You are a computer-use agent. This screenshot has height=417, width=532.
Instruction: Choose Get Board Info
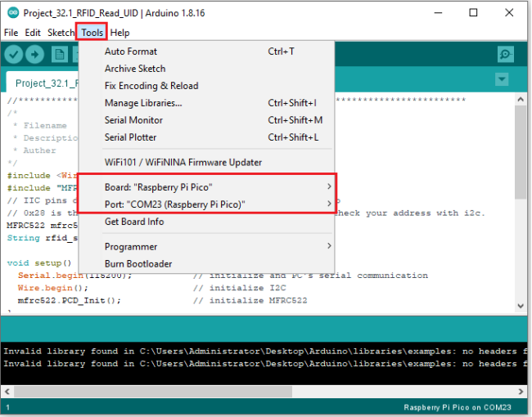[206, 222]
